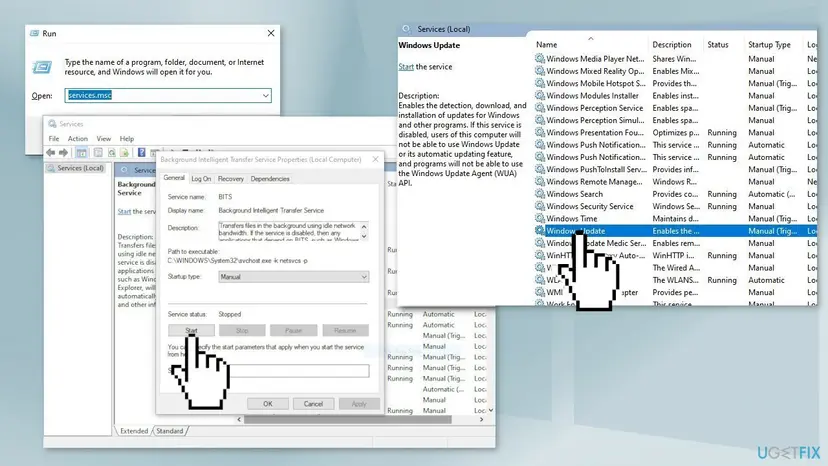
Task: Click Cancel in the Properties dialog
Action: pyautogui.click(x=313, y=404)
